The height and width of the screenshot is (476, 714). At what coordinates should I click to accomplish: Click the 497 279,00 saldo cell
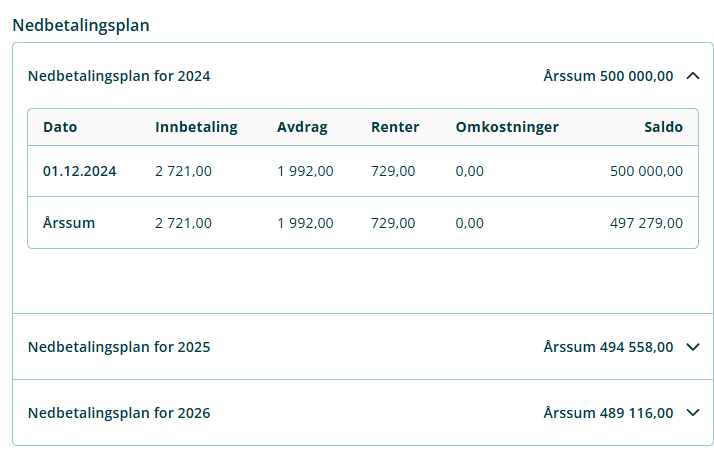tap(646, 223)
